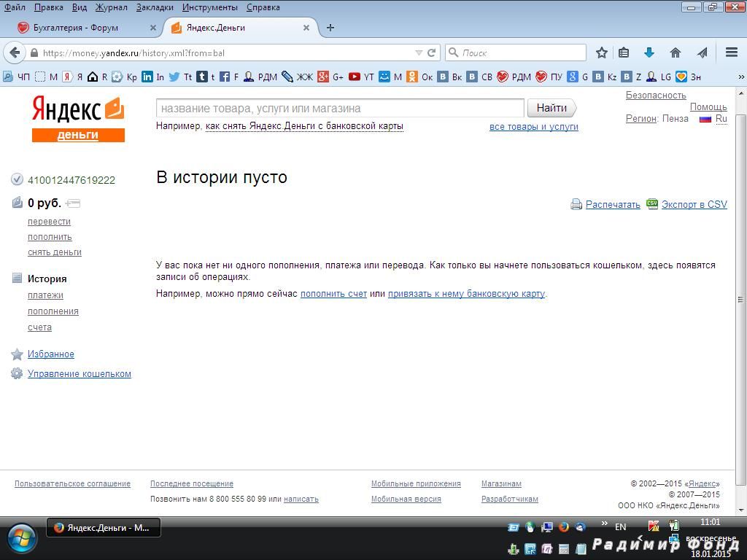This screenshot has height=560, width=747.
Task: Click the пополнить link under balance
Action: [50, 237]
